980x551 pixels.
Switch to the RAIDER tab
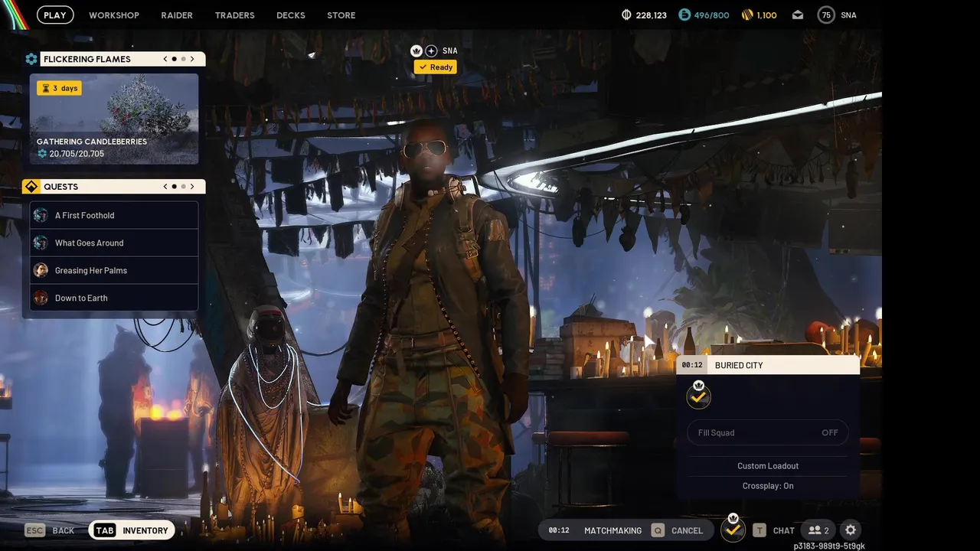coord(177,15)
